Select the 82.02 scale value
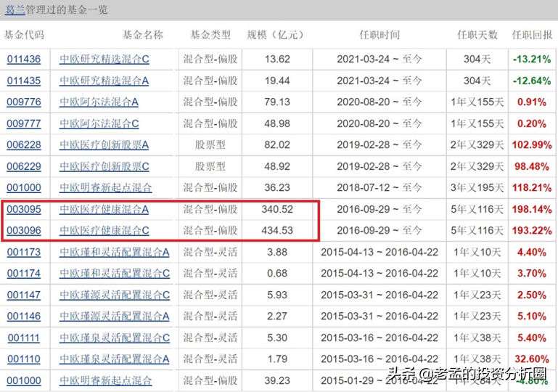 pyautogui.click(x=277, y=145)
